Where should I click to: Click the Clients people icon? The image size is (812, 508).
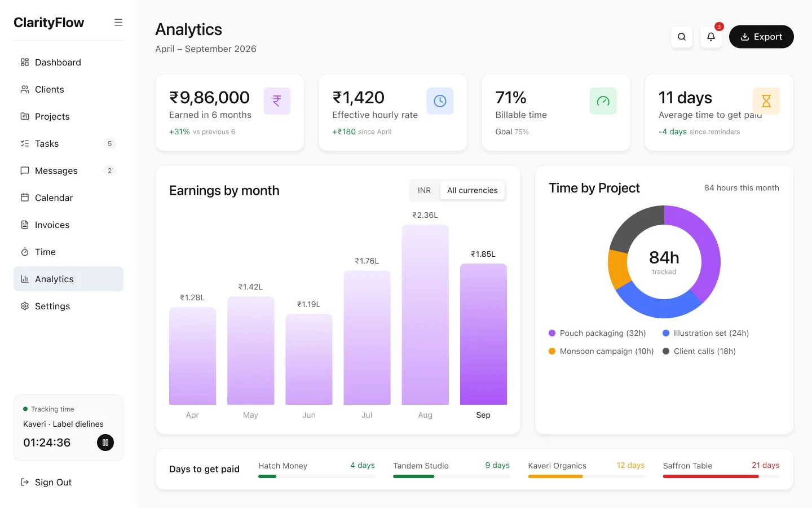click(x=25, y=89)
